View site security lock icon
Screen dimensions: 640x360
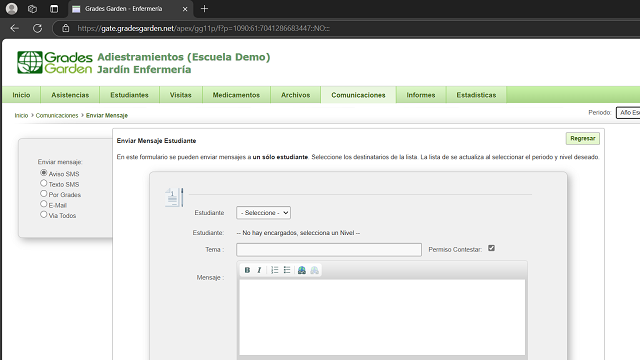pos(65,28)
